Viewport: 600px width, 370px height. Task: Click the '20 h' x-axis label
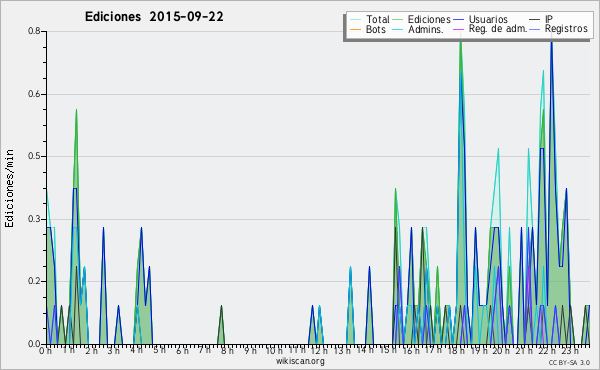click(x=502, y=351)
